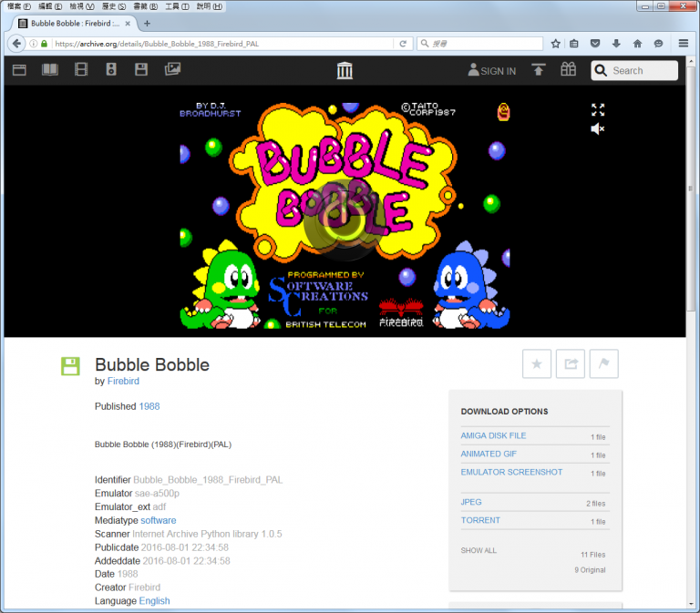Save the page to Pocket
This screenshot has width=700, height=613.
pos(595,44)
